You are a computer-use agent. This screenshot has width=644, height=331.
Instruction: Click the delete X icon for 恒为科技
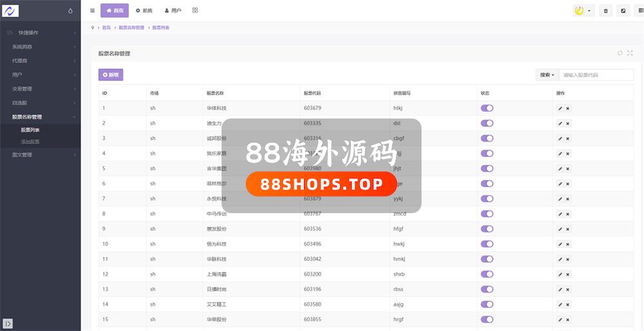(x=567, y=244)
